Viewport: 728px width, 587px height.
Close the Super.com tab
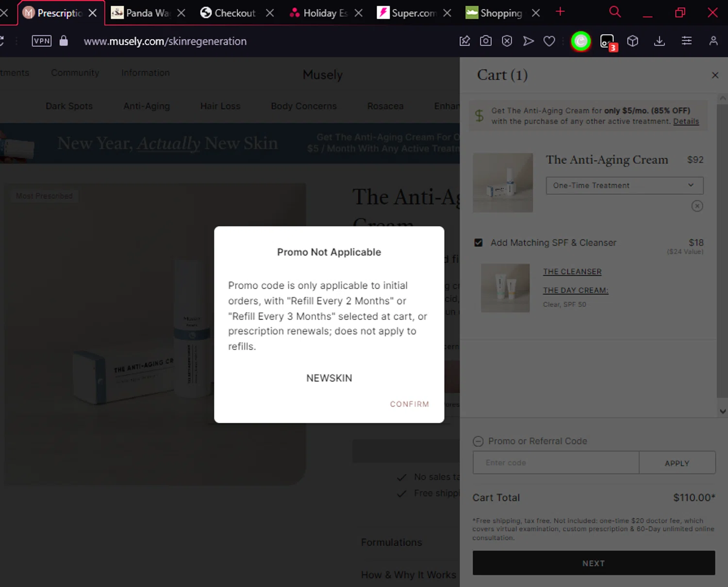[447, 13]
